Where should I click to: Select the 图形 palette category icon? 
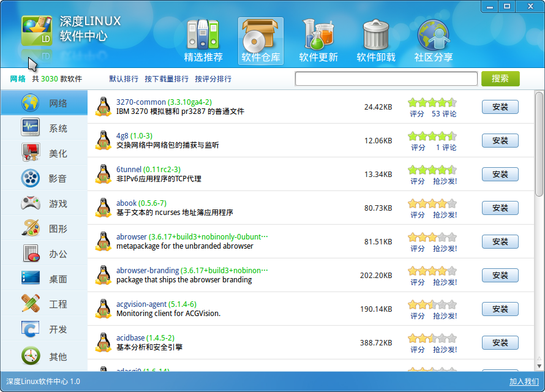click(x=30, y=228)
